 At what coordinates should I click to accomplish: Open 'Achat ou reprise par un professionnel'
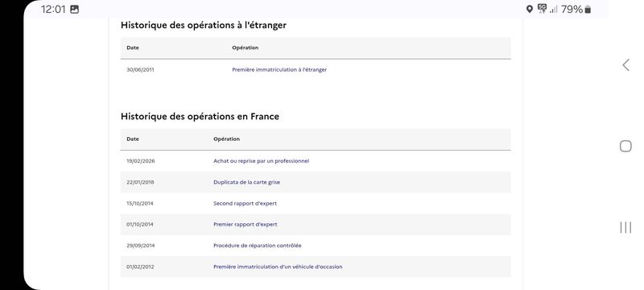[261, 161]
